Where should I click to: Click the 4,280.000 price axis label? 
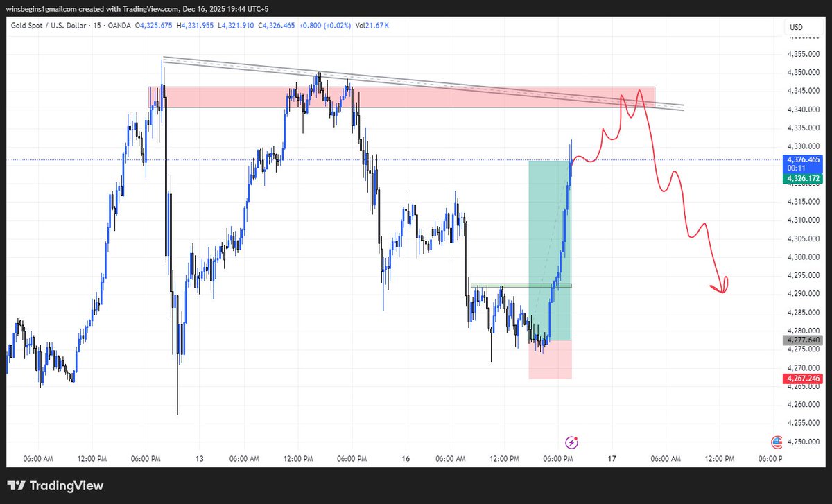(x=804, y=331)
